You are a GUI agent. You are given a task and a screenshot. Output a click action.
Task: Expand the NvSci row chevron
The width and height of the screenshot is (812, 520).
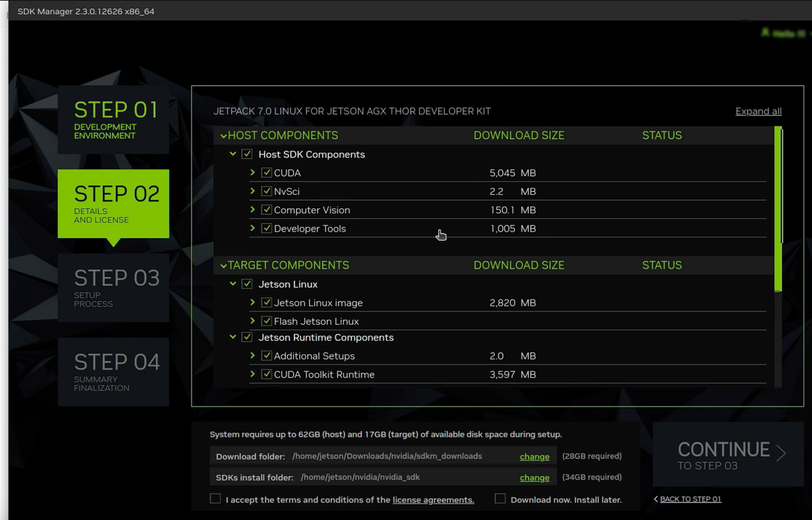click(252, 190)
